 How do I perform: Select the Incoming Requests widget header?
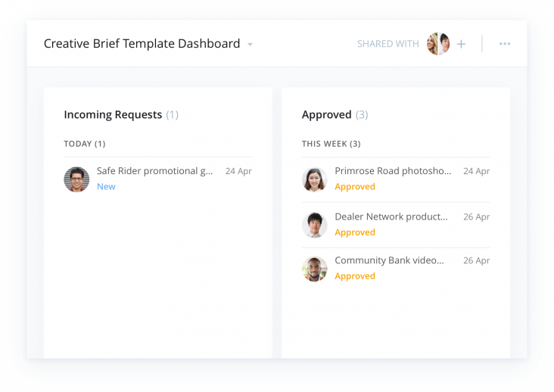click(x=121, y=115)
